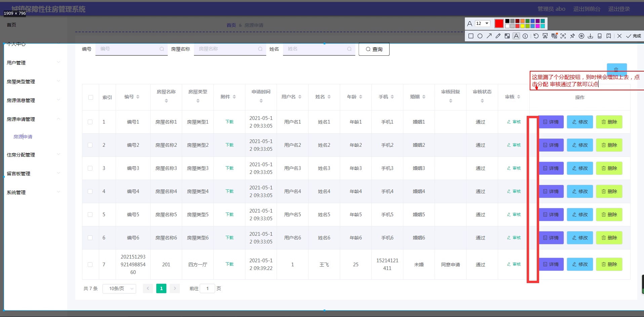The image size is (644, 317).
Task: Undo the last annotation
Action: tap(536, 36)
